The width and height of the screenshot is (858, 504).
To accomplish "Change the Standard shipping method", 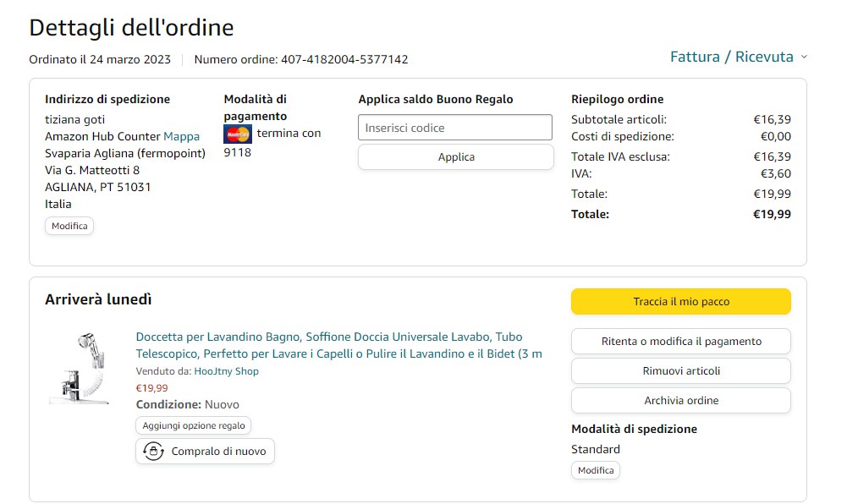I will [x=596, y=470].
